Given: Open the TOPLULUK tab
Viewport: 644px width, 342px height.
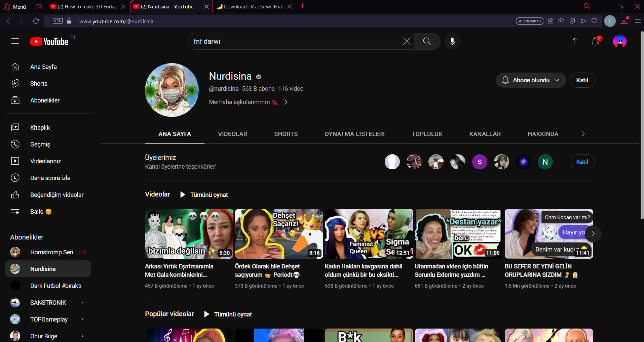Looking at the screenshot, I should point(427,134).
